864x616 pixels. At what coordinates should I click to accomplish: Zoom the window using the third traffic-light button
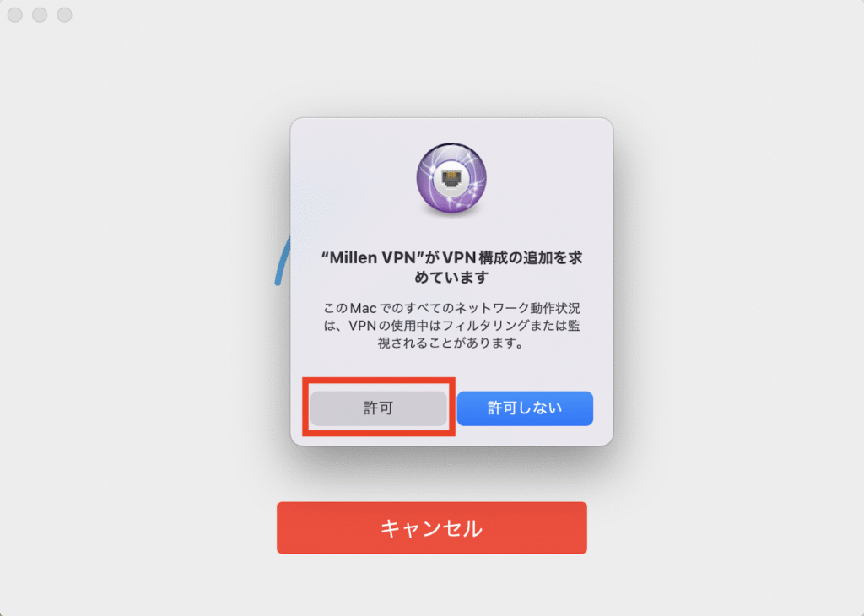click(64, 15)
